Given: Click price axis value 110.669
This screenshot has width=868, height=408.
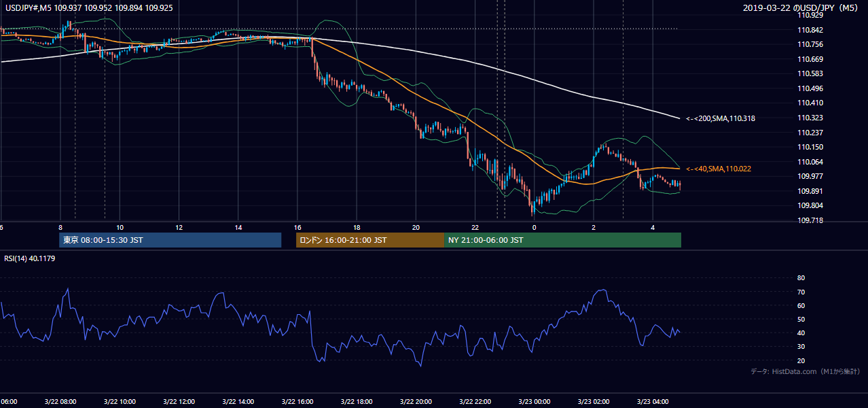Looking at the screenshot, I should [810, 59].
